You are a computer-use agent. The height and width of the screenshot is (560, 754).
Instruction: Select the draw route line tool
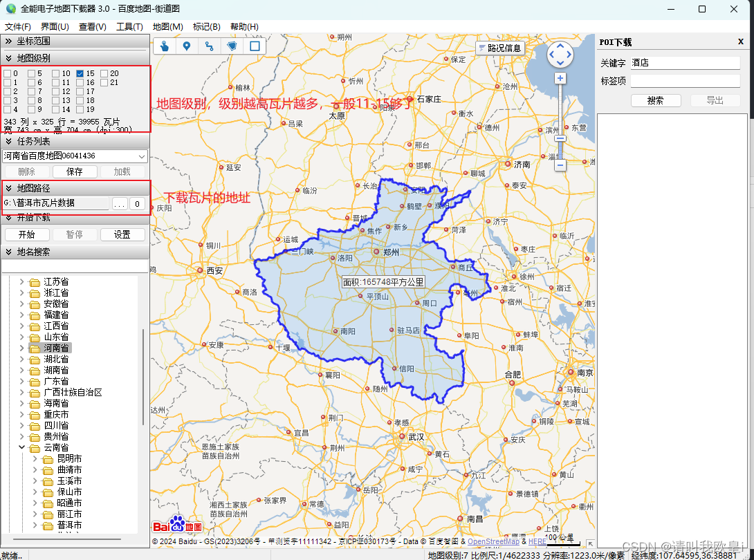(209, 46)
